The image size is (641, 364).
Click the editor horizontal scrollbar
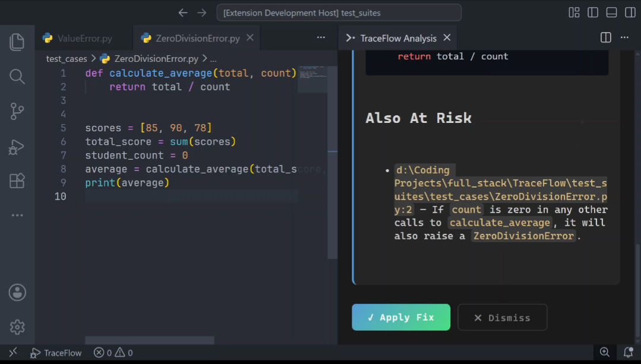tap(150, 340)
